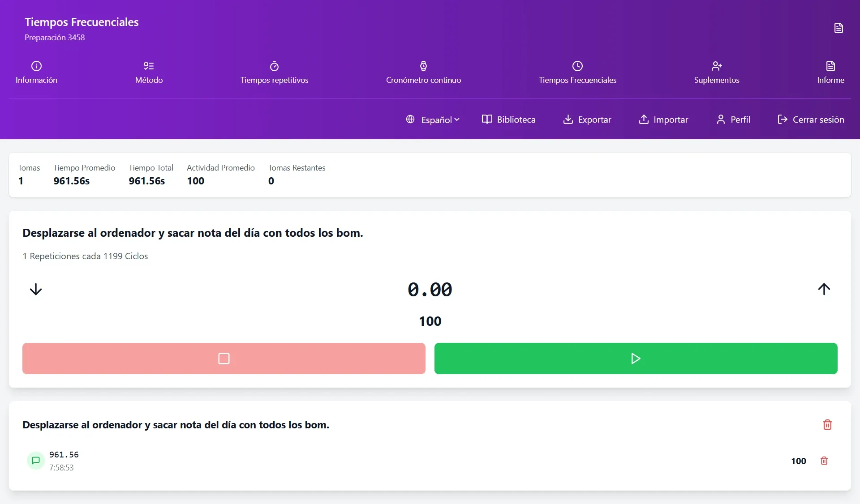Viewport: 860px width, 504px height.
Task: Click the 961.56 recorded time value
Action: tap(64, 454)
